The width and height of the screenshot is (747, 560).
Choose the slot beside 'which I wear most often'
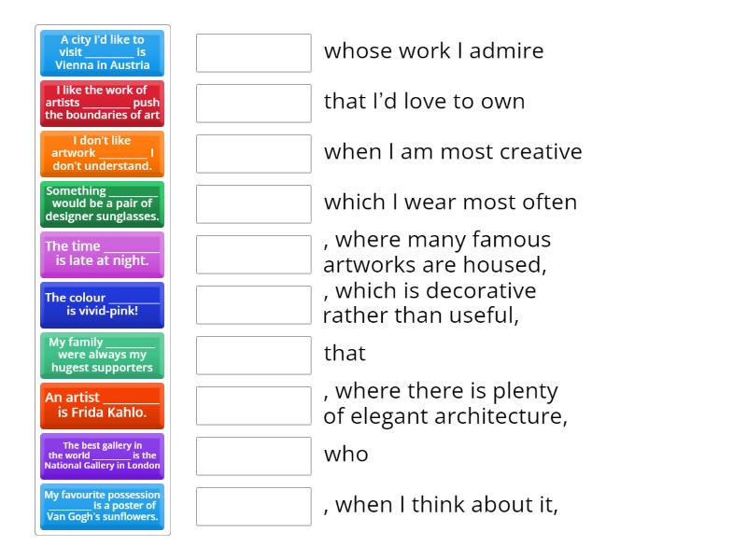(x=254, y=204)
